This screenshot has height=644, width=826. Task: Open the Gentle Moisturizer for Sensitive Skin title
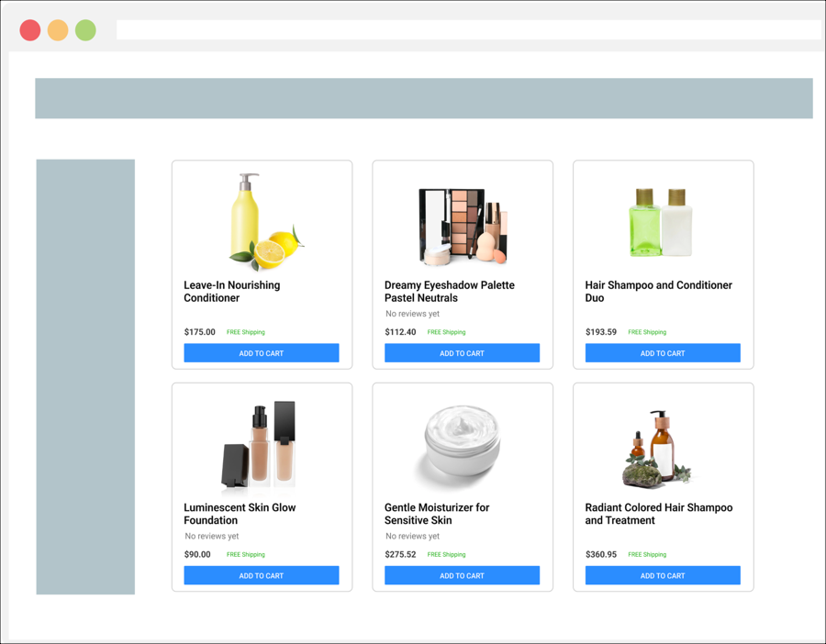click(x=437, y=514)
